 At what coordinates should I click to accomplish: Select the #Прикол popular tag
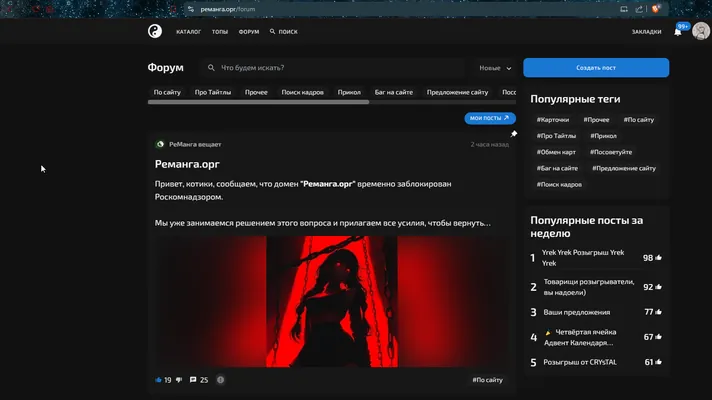pyautogui.click(x=603, y=136)
